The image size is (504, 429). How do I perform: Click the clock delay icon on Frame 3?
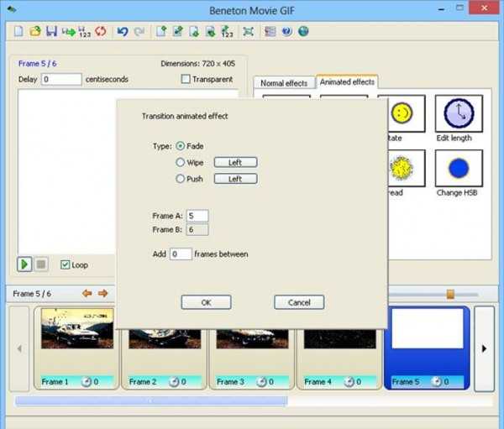coord(261,382)
